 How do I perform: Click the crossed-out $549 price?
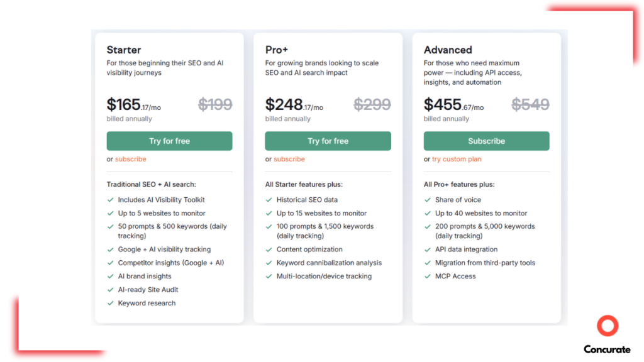pyautogui.click(x=530, y=104)
